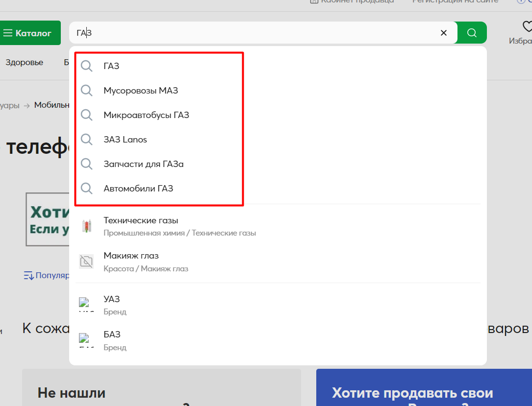Click the Популярные sorting control
This screenshot has width=532, height=406.
coord(47,275)
